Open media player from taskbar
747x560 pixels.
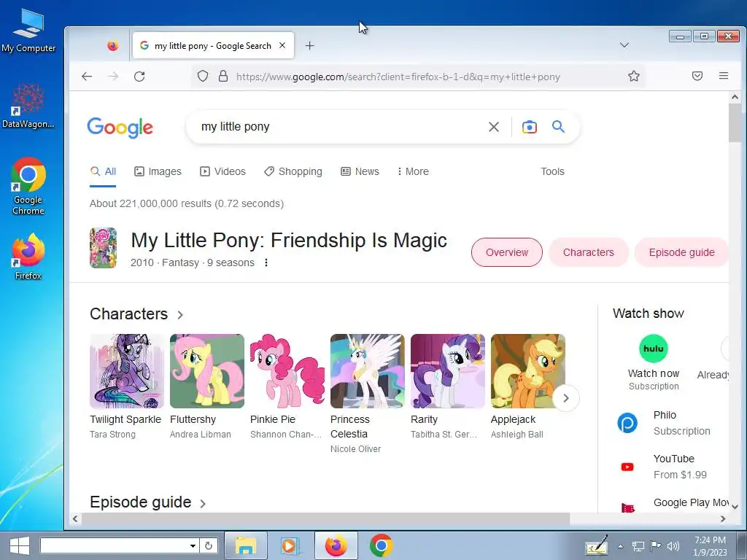click(x=289, y=545)
